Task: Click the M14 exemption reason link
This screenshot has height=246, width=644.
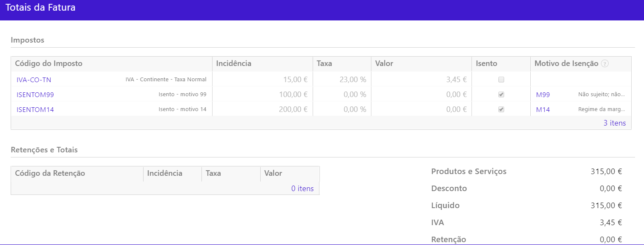Action: 543,109
